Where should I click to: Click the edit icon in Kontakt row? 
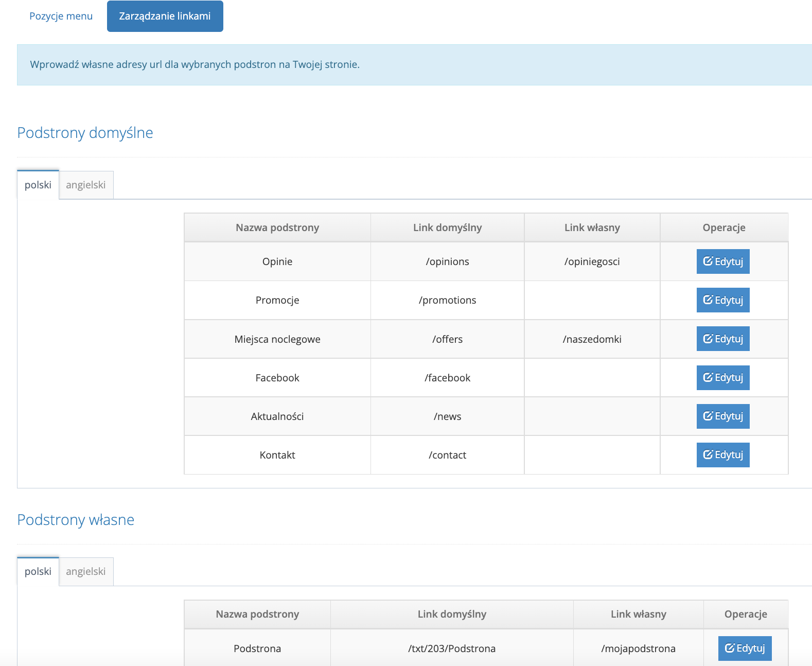click(708, 455)
